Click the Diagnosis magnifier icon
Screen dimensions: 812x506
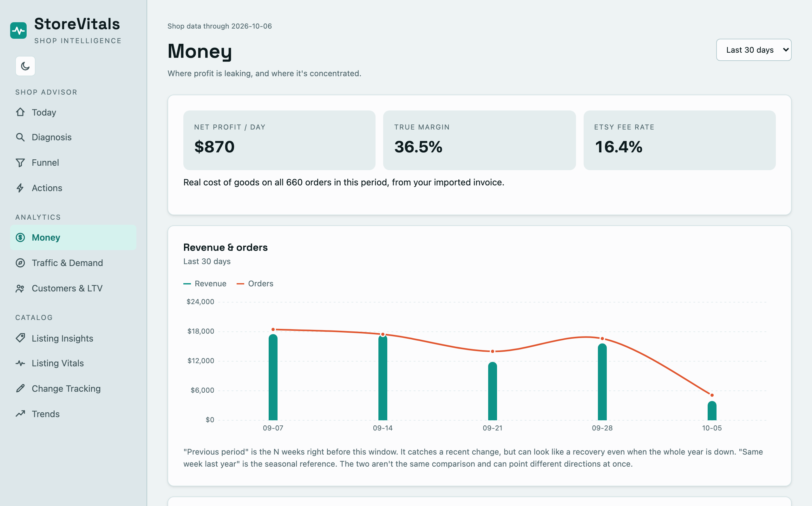pos(20,137)
